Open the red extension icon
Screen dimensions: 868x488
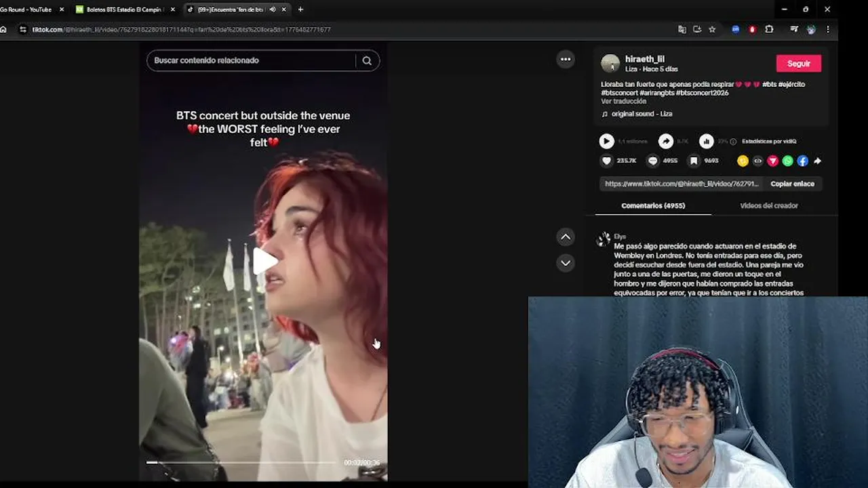[x=752, y=29]
